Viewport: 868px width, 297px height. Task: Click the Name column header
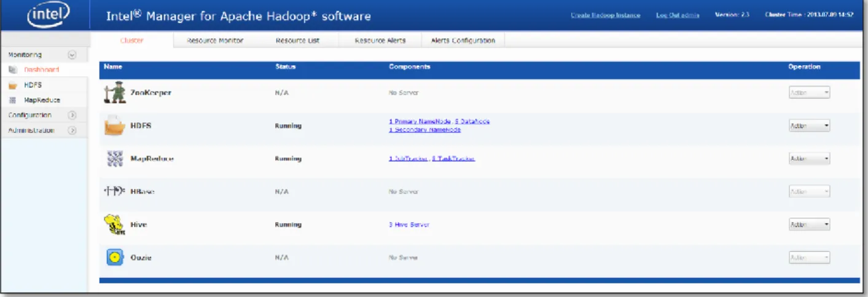113,66
